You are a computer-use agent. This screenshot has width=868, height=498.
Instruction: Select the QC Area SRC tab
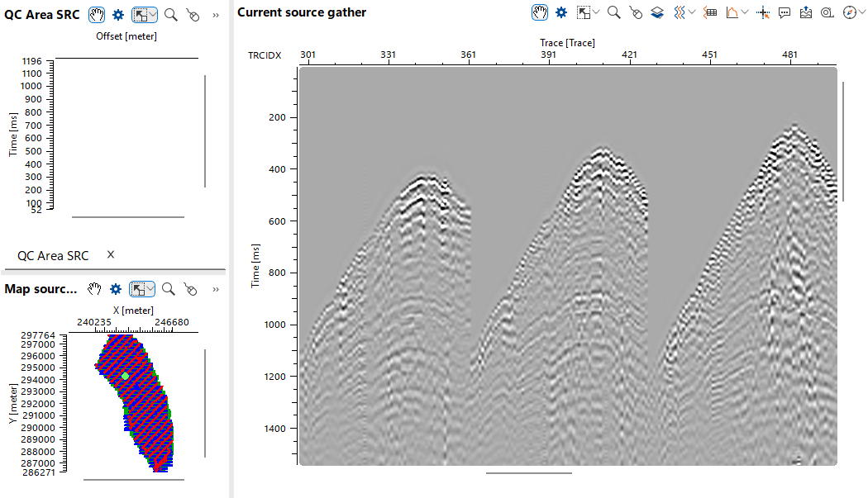[53, 256]
